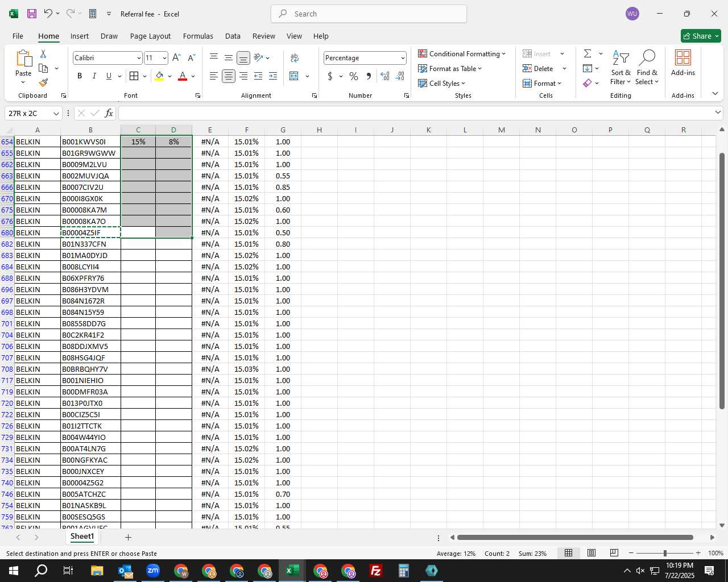728x582 pixels.
Task: Open the File menu
Action: point(18,36)
